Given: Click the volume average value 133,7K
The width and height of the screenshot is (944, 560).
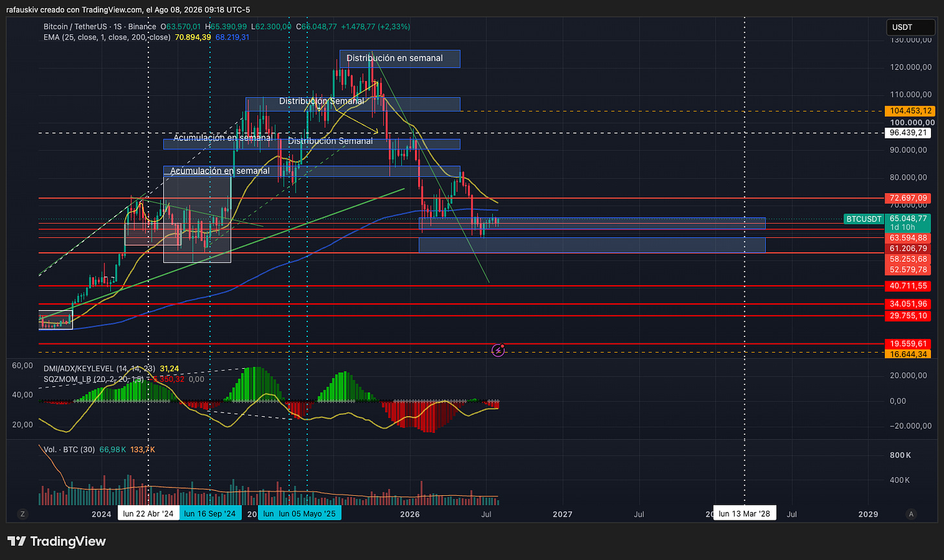Looking at the screenshot, I should point(143,449).
